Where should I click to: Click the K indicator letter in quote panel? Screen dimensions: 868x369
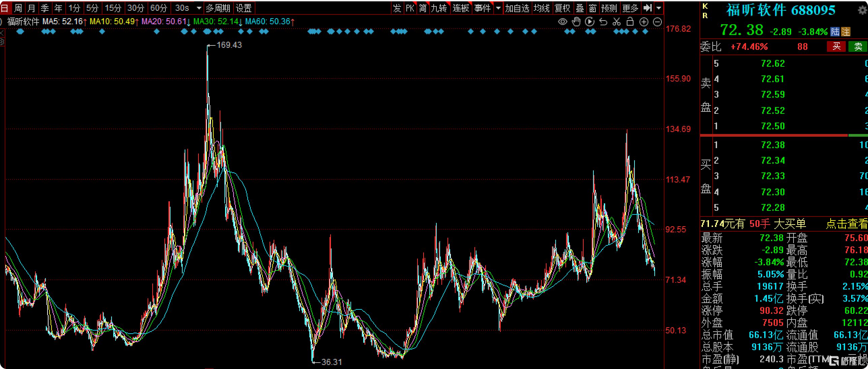click(705, 6)
